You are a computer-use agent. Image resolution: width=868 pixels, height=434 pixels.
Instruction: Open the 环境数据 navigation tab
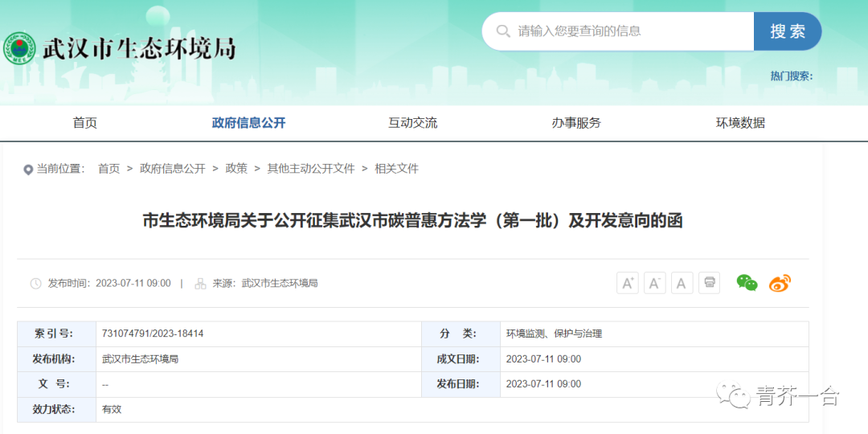[x=740, y=123]
